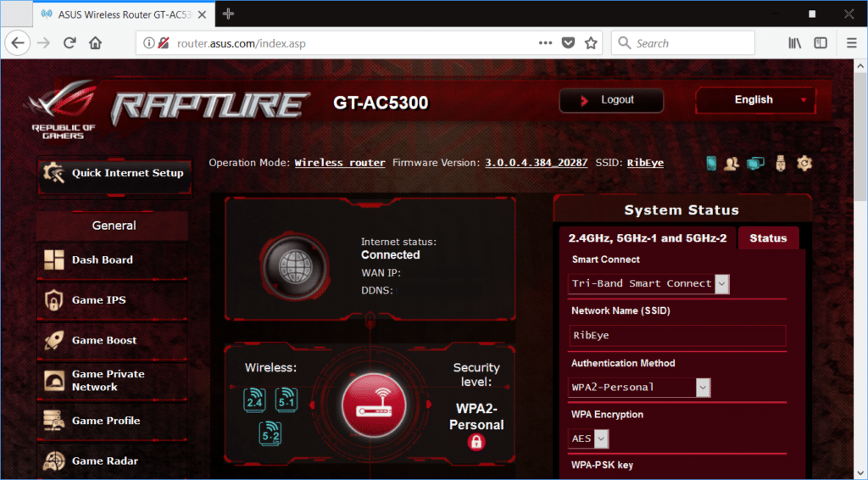Viewport: 868px width, 480px height.
Task: Go back with the browser back arrow
Action: [18, 43]
